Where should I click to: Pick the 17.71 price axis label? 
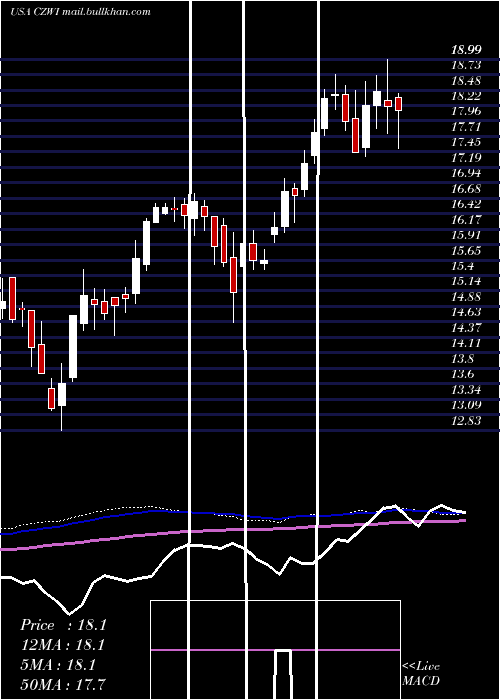466,127
